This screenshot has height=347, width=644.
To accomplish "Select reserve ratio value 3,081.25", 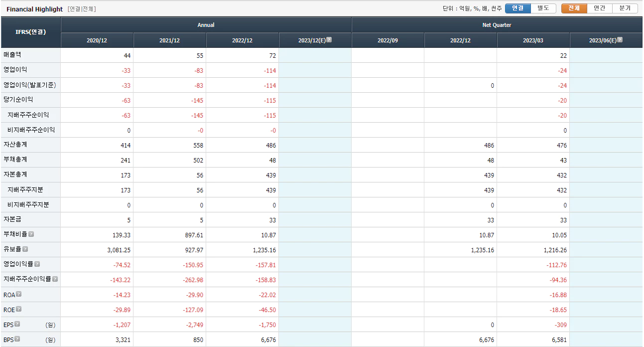I will 118,250.
